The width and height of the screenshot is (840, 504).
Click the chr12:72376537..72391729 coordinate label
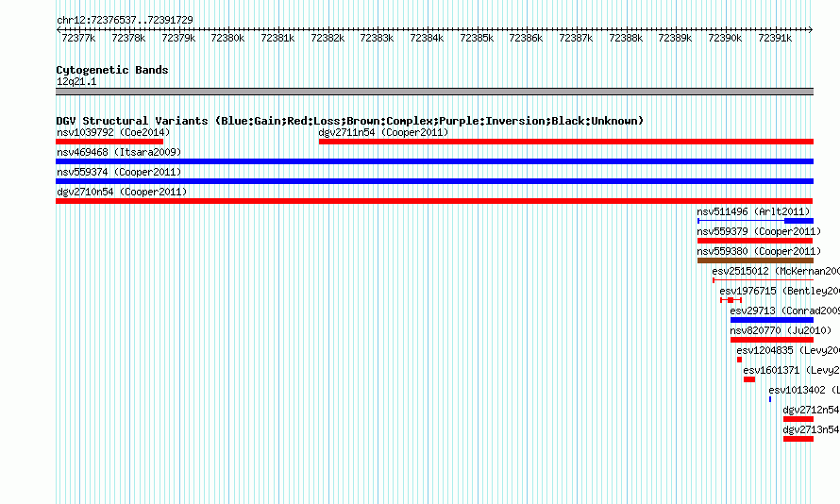pos(125,20)
